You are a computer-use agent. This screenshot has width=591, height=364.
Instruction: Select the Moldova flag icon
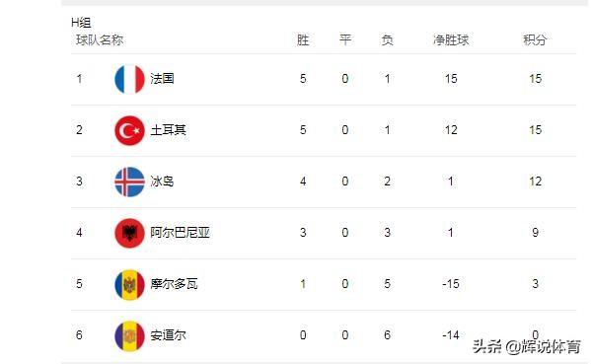(x=129, y=284)
